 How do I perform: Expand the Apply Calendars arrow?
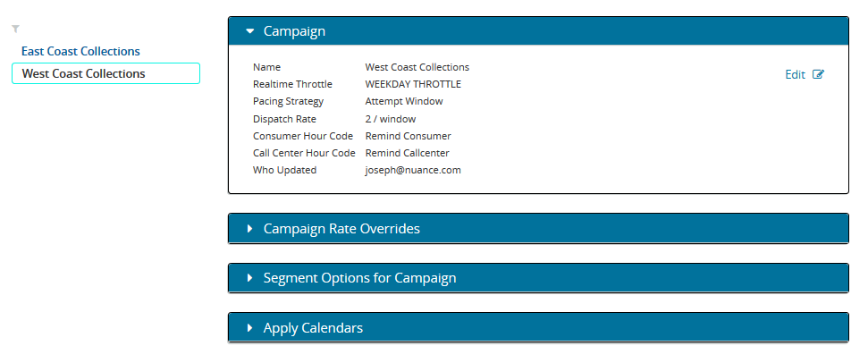click(x=249, y=328)
